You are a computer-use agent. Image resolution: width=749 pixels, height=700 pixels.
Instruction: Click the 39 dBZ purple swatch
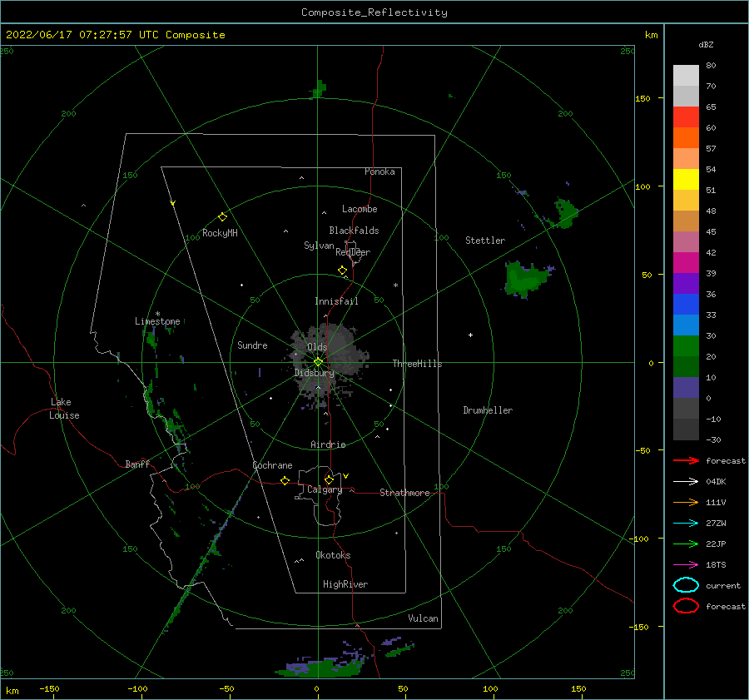click(686, 283)
